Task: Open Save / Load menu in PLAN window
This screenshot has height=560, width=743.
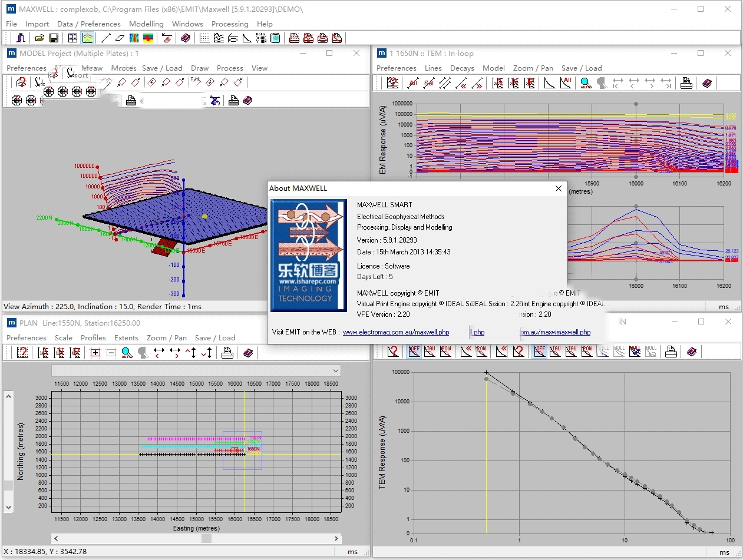Action: pos(214,338)
